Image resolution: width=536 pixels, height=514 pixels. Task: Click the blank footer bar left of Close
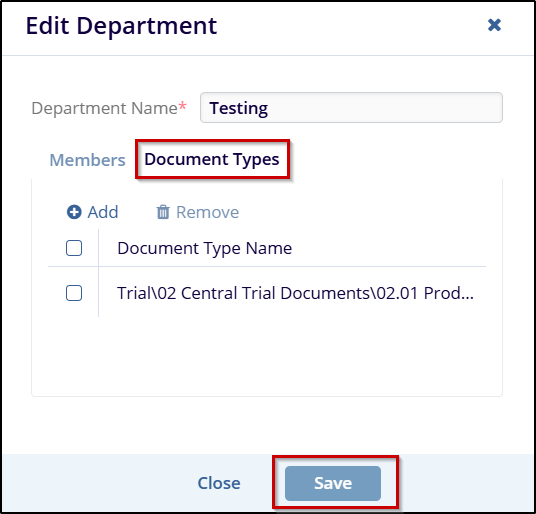click(x=99, y=483)
